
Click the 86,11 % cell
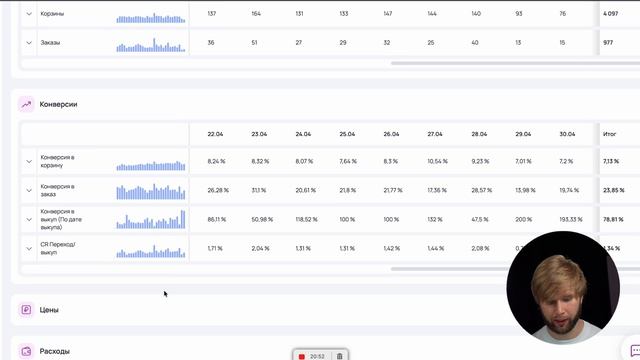(217, 220)
